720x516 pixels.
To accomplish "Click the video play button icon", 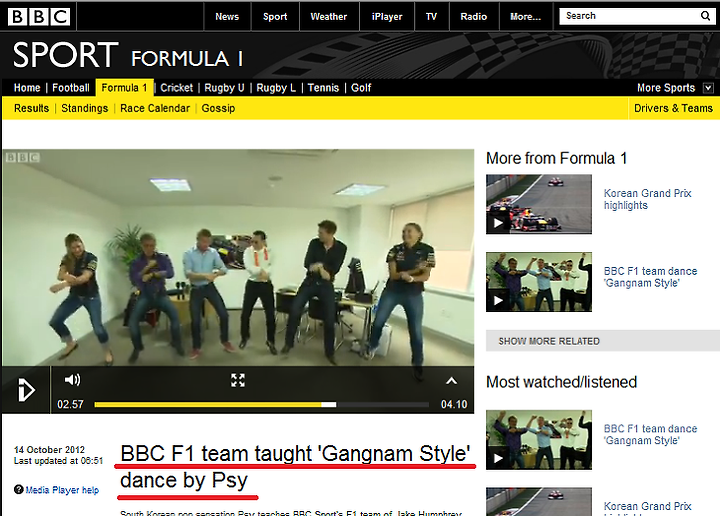I will tap(26, 390).
